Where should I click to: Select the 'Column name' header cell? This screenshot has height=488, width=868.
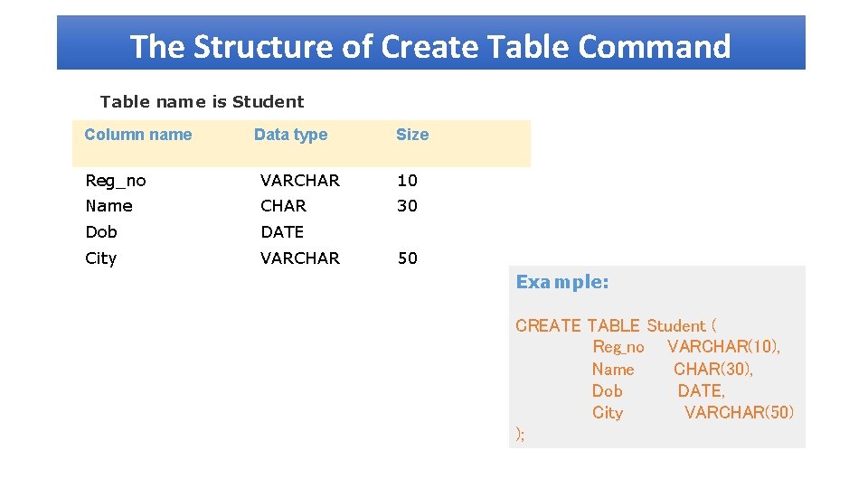[138, 135]
